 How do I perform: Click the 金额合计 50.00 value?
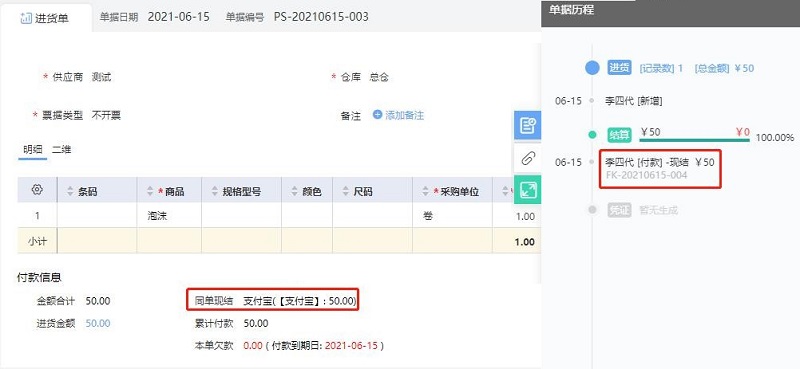[x=97, y=301]
